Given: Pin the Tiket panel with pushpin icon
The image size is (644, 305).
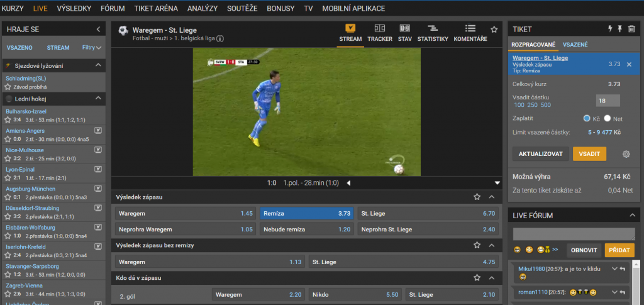Looking at the screenshot, I should [620, 29].
